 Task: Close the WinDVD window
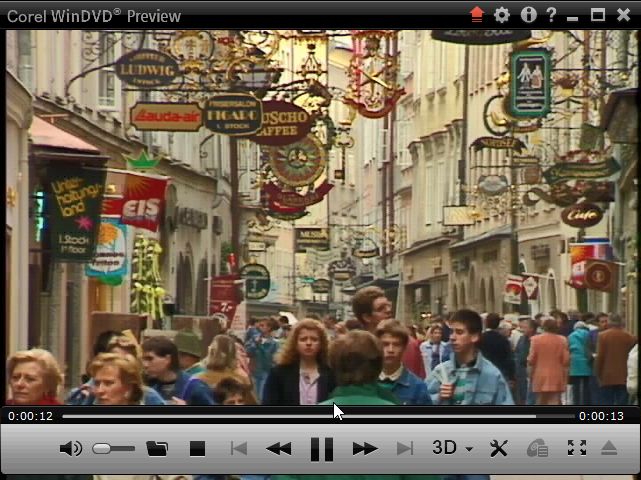click(x=623, y=15)
